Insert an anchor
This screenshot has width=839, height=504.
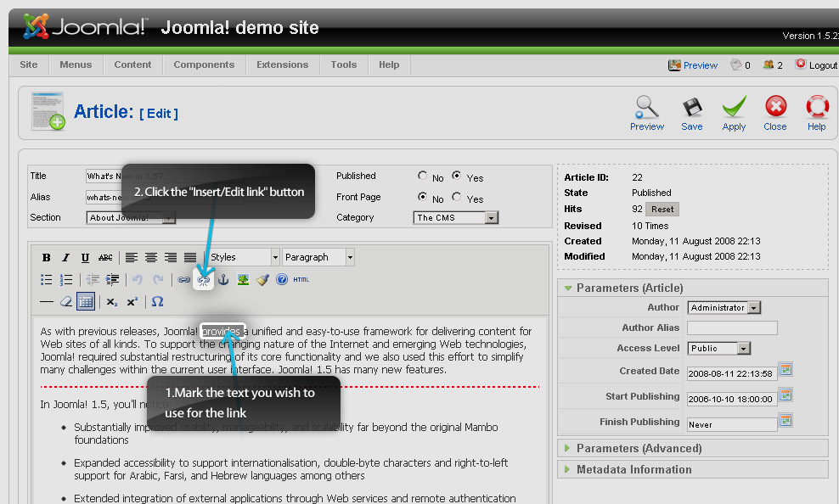(223, 279)
